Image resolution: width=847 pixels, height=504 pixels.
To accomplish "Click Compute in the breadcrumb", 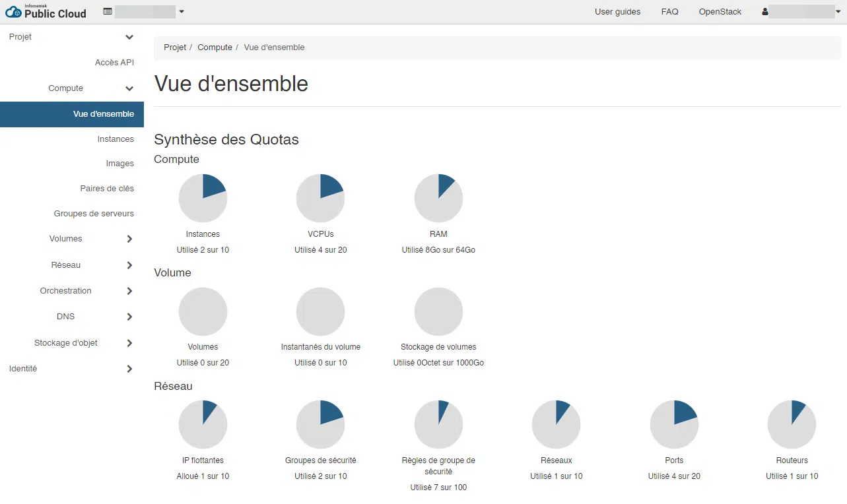I will 215,47.
